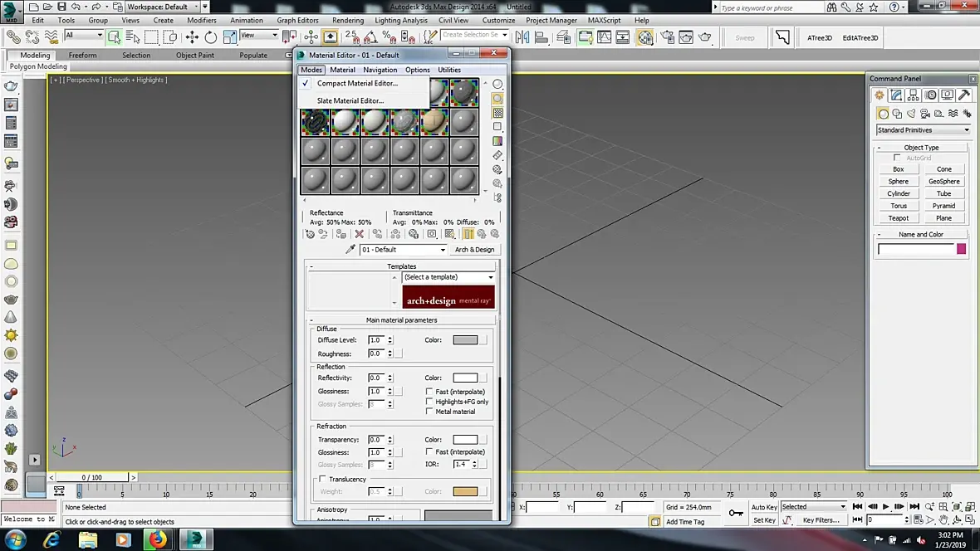This screenshot has width=980, height=551.
Task: Check Highlights+FG only option
Action: pos(429,402)
